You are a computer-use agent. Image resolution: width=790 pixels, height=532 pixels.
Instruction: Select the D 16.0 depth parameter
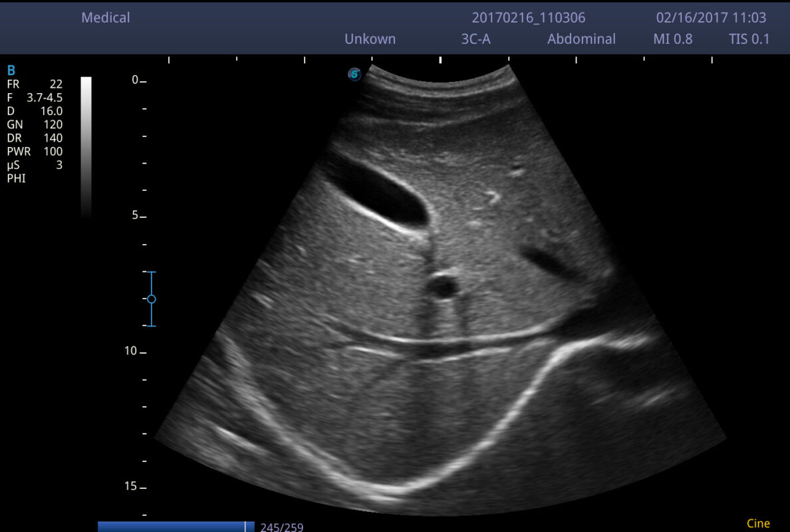(35, 111)
